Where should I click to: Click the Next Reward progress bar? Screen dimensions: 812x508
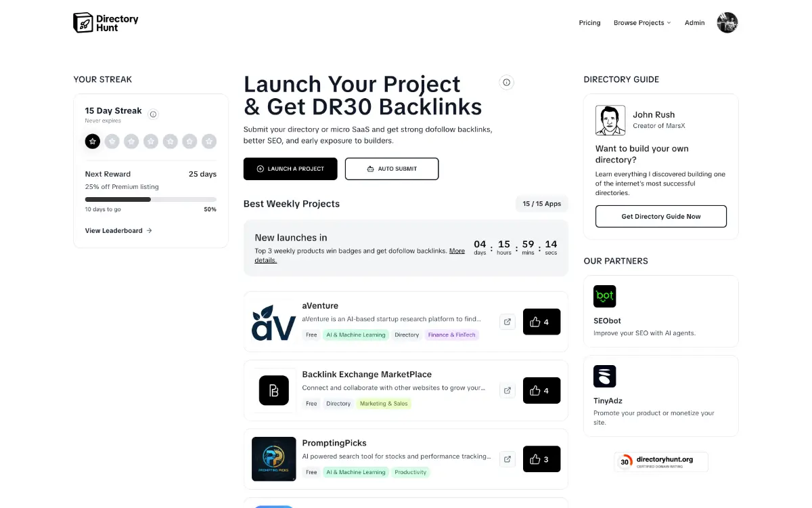click(x=150, y=199)
